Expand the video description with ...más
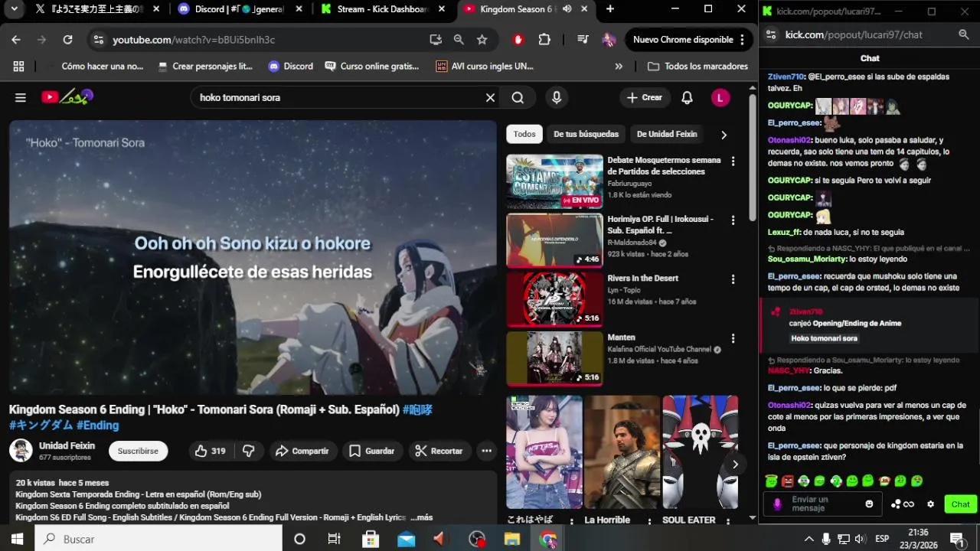980x551 pixels. pyautogui.click(x=421, y=517)
